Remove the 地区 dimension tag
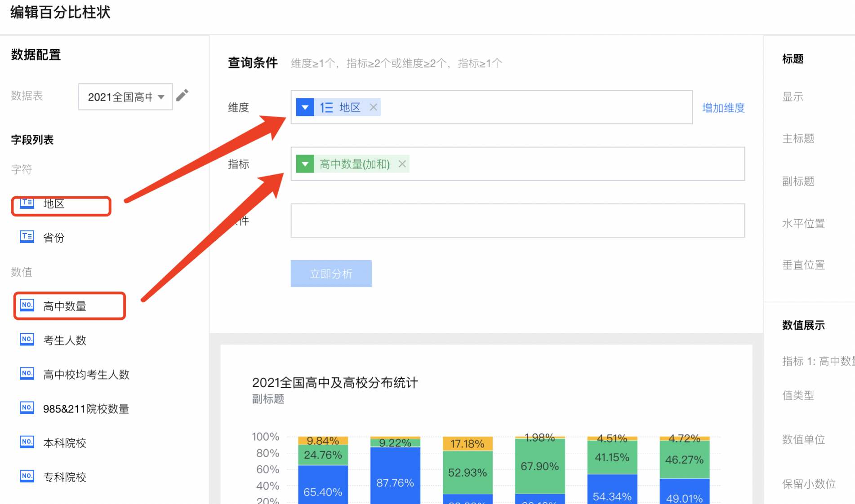This screenshot has height=504, width=855. pyautogui.click(x=373, y=107)
